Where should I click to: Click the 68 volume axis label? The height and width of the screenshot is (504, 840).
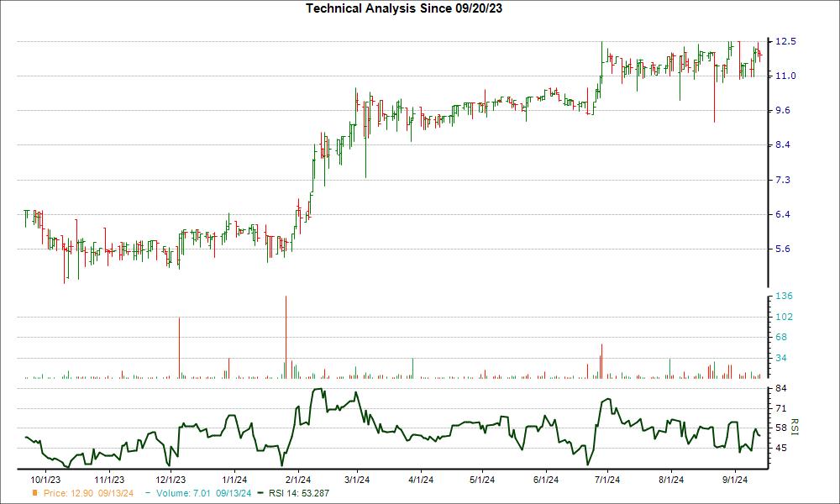point(781,337)
